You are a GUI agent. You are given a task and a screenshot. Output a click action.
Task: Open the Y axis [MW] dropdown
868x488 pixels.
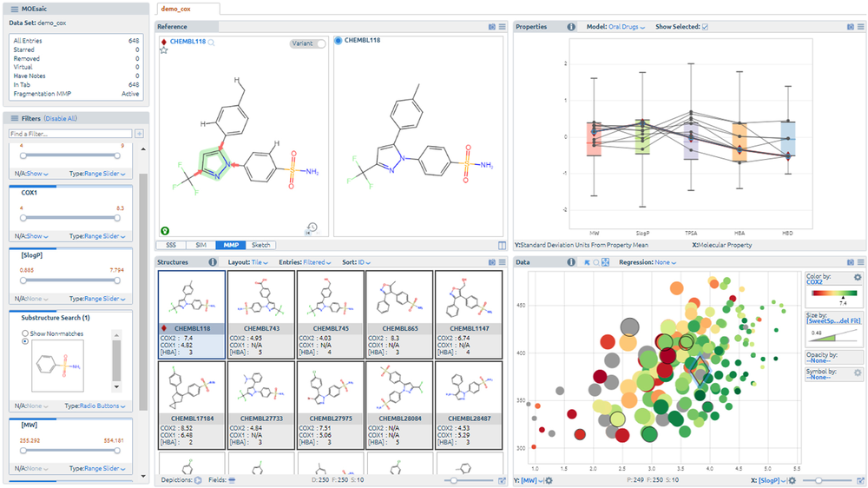point(533,481)
